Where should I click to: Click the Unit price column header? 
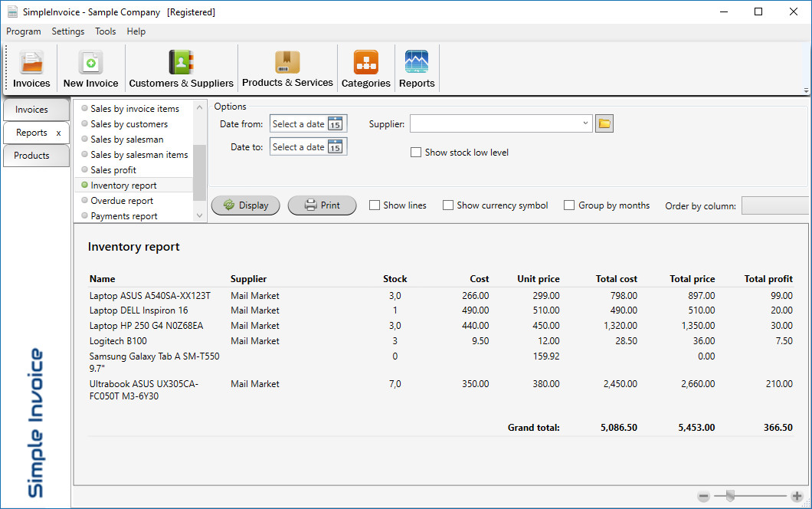click(539, 279)
